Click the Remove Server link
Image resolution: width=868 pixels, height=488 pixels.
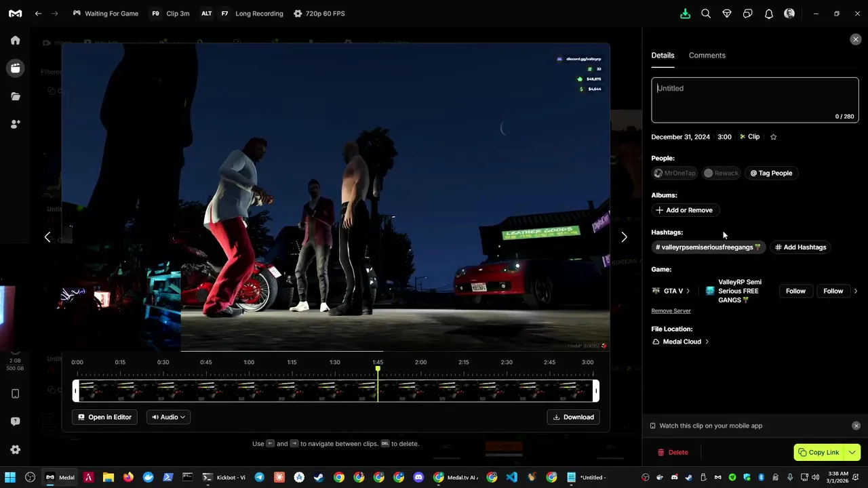tap(671, 311)
